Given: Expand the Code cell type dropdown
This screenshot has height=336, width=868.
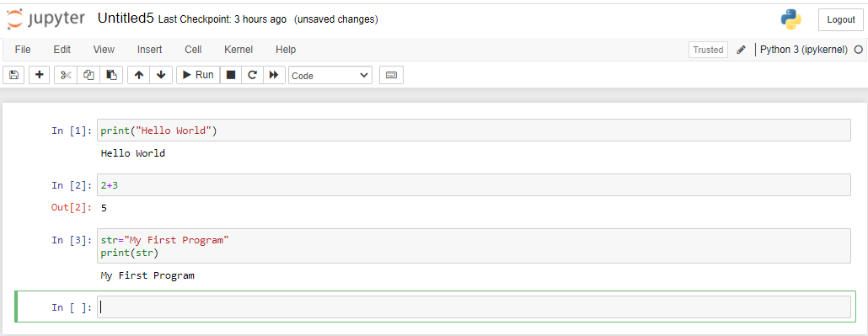Looking at the screenshot, I should click(330, 75).
